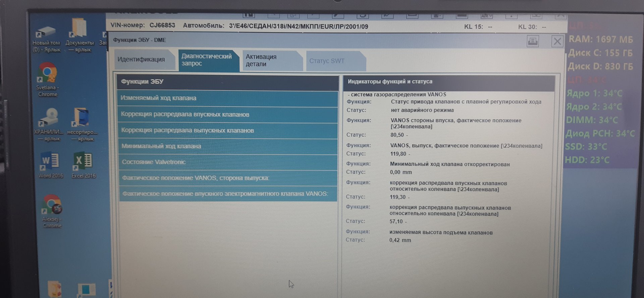Screen dimensions: 644x298
Task: Click Диск C: 155 ГБ widget entry
Action: tap(600, 53)
